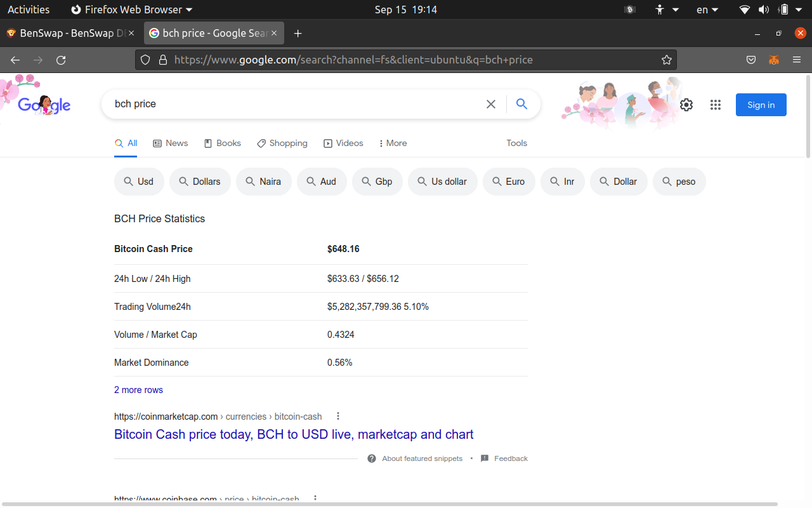Select the peso suggestion chip
812x508 pixels.
pos(679,182)
